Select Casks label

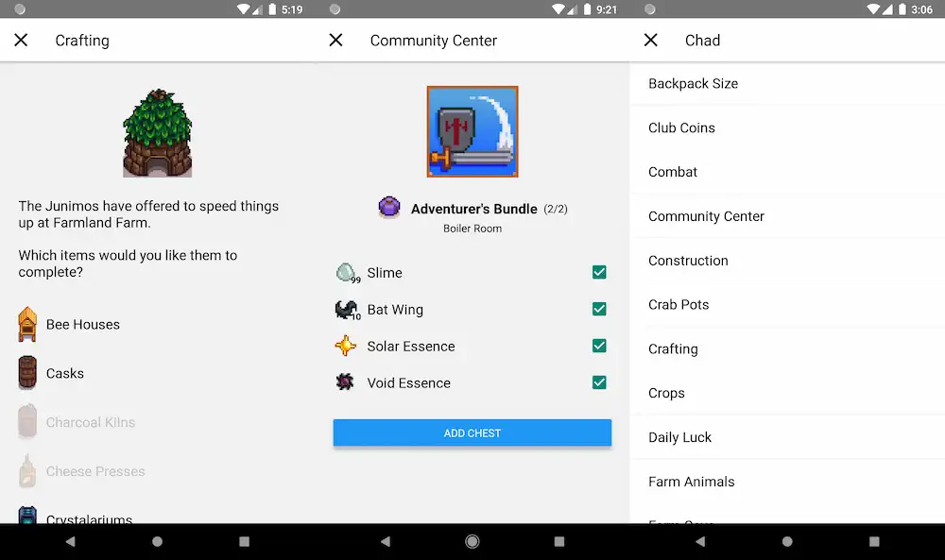pos(65,373)
